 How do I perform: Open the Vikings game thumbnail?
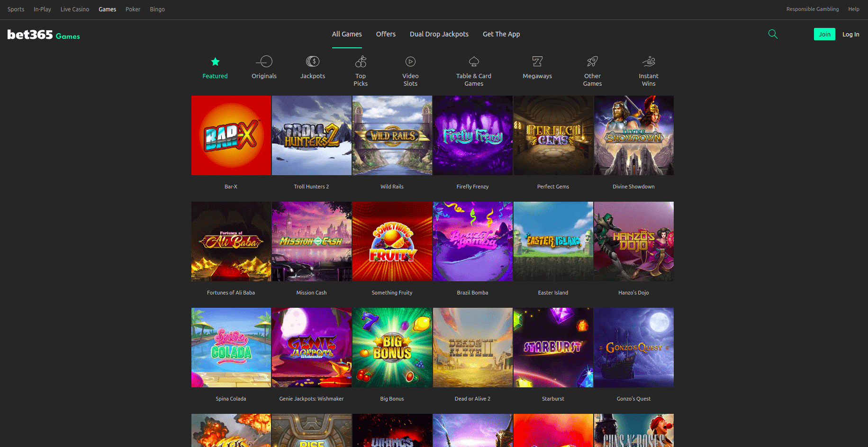(x=392, y=430)
